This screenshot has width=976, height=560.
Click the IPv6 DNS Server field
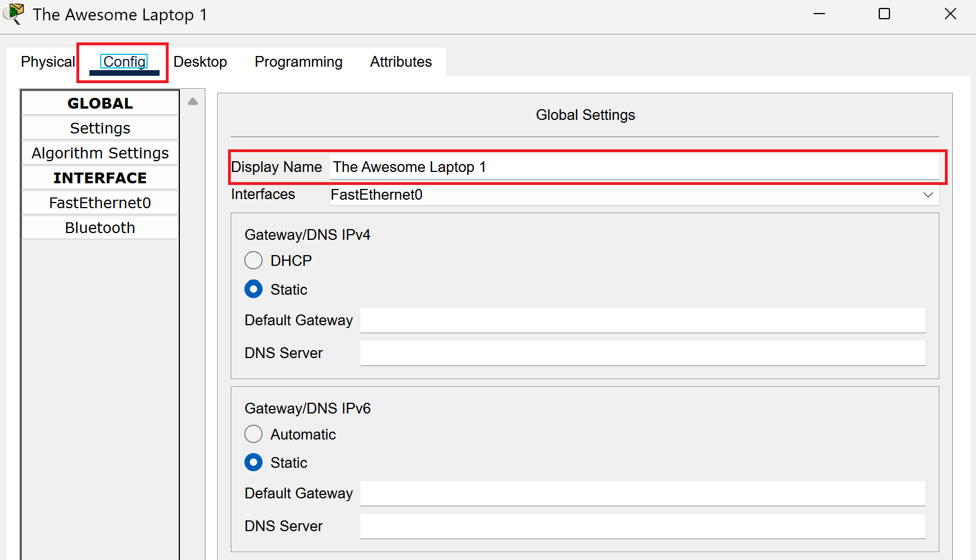[x=643, y=526]
